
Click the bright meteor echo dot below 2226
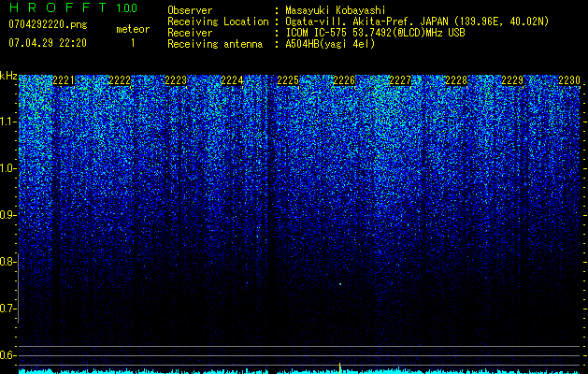(340, 284)
